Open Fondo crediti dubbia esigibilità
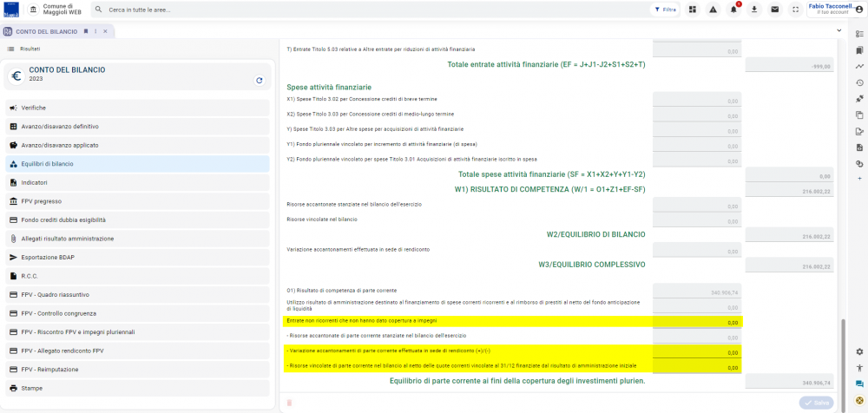 tap(137, 220)
